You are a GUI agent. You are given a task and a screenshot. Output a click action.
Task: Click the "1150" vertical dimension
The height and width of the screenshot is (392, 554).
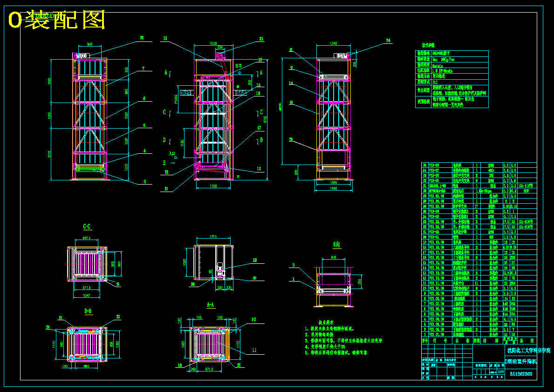tap(183, 143)
